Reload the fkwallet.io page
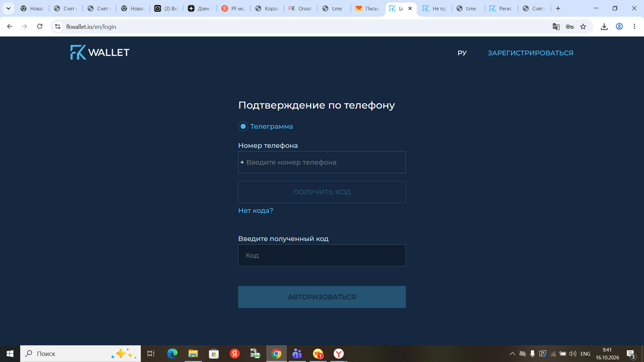The image size is (644, 362). click(40, 26)
